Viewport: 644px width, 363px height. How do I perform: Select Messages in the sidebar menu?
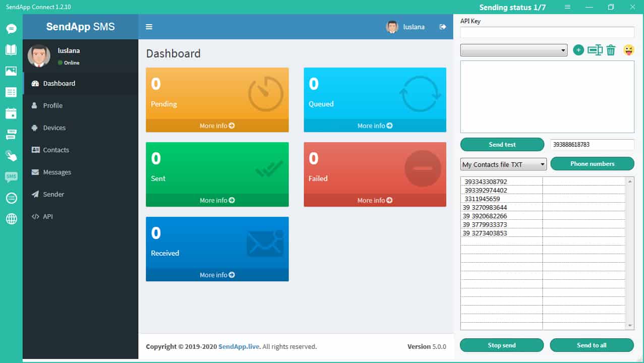pyautogui.click(x=57, y=172)
